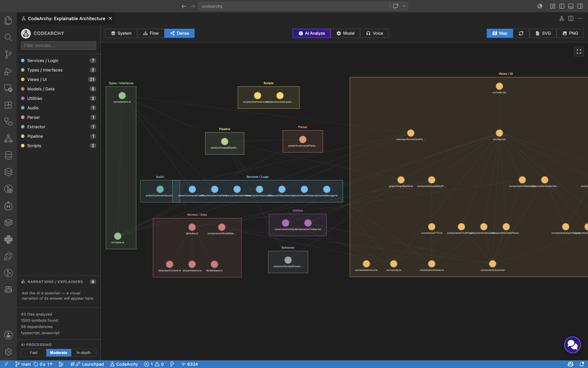588x368 pixels.
Task: Open the Python icon in activity bar
Action: click(8, 240)
